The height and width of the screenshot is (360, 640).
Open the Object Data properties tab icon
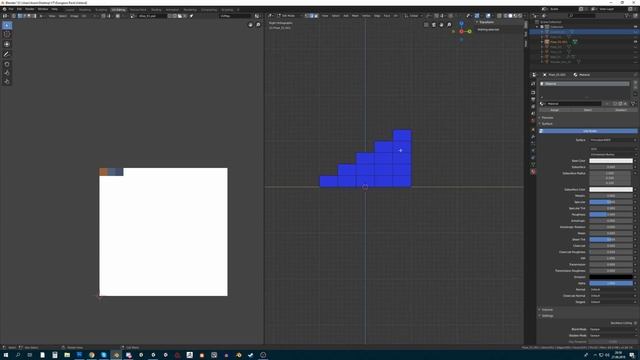click(533, 164)
